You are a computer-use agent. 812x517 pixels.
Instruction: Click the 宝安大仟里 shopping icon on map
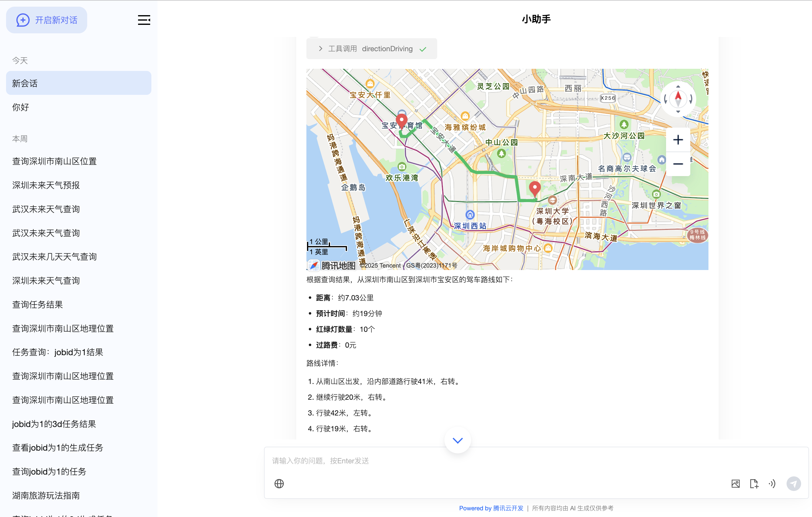pyautogui.click(x=370, y=83)
